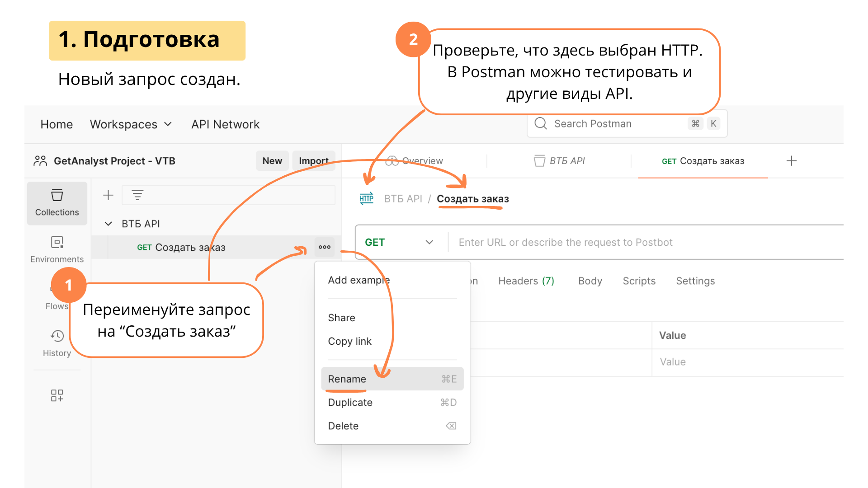Open a new tab with the plus icon
The height and width of the screenshot is (488, 868).
792,161
